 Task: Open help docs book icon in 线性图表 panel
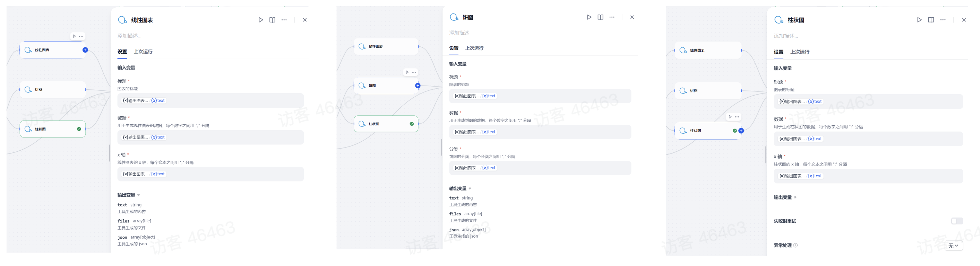coord(272,20)
